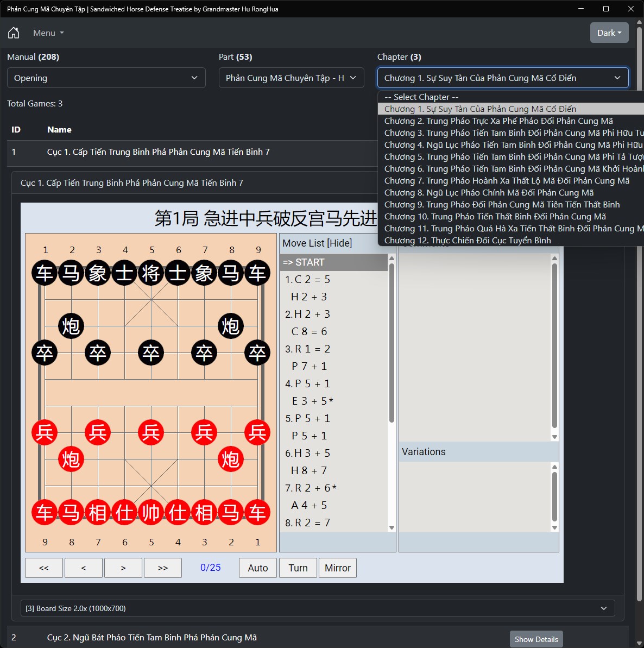This screenshot has height=648, width=644.
Task: Select Chương 5 chapter option
Action: click(510, 157)
